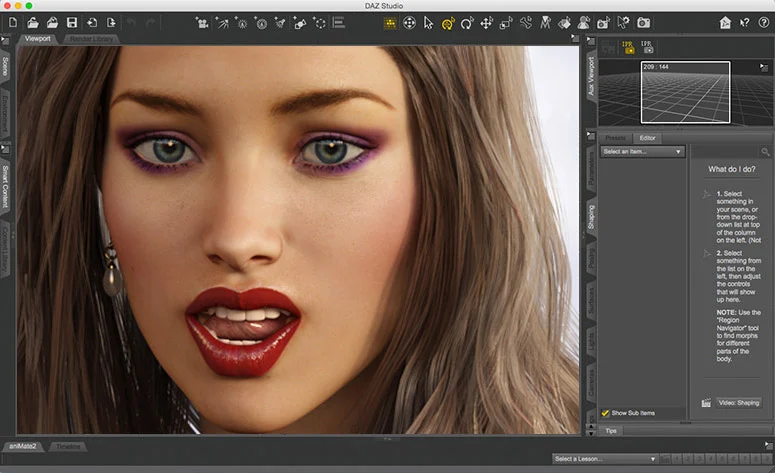Select the Node Selection arrow tool

tap(429, 22)
